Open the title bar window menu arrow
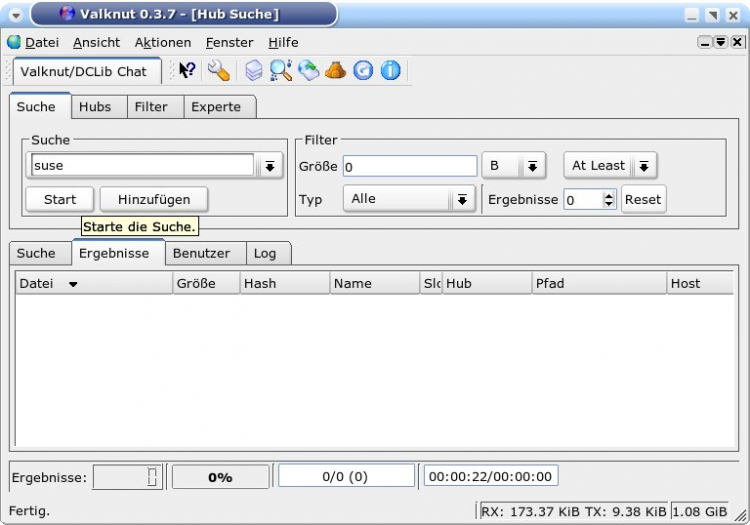 click(x=16, y=15)
